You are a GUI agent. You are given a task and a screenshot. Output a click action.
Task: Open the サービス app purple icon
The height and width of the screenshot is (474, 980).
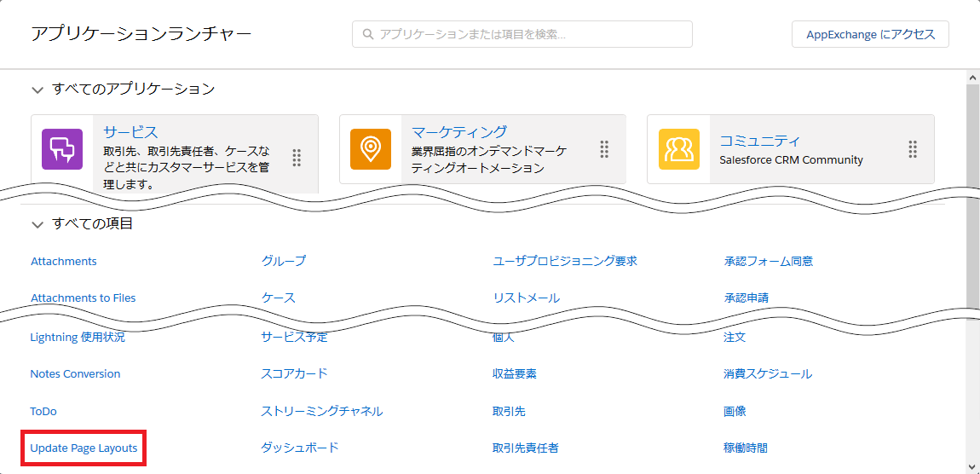(x=62, y=149)
